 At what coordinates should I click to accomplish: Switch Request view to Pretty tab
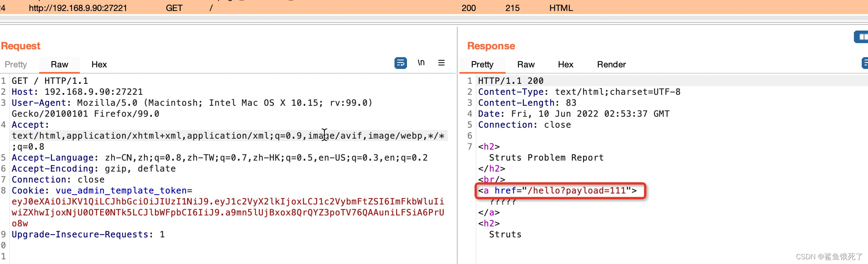pyautogui.click(x=16, y=64)
